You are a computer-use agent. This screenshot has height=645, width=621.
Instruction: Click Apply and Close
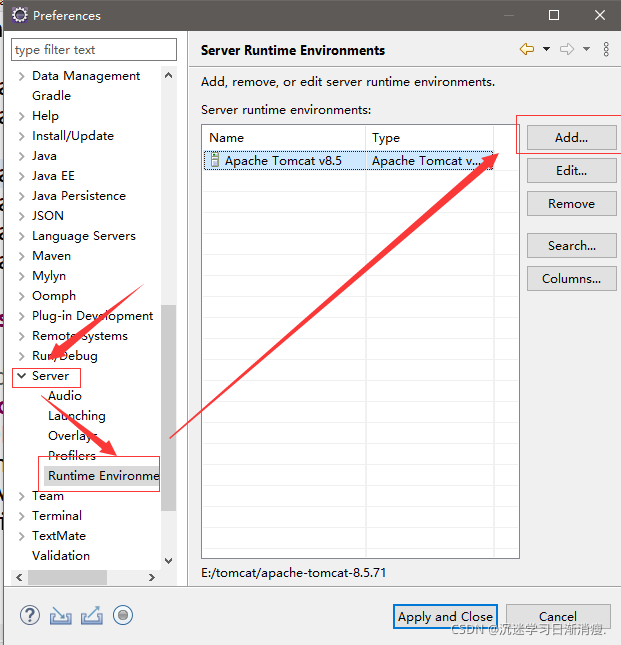tap(445, 617)
